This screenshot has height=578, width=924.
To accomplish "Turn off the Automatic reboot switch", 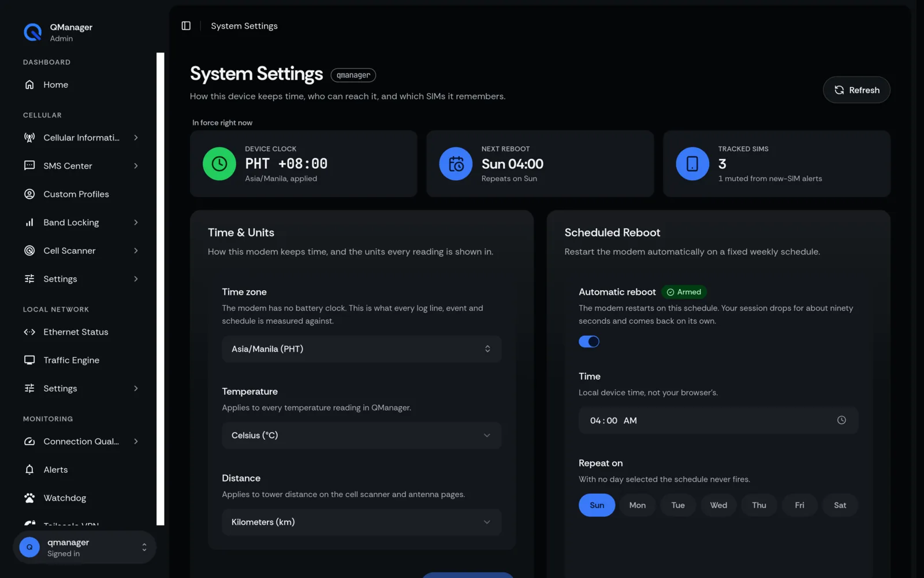I will pos(589,342).
